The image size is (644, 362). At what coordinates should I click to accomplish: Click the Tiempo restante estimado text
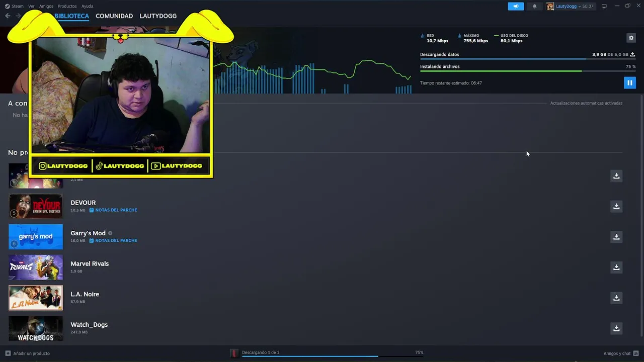point(451,83)
